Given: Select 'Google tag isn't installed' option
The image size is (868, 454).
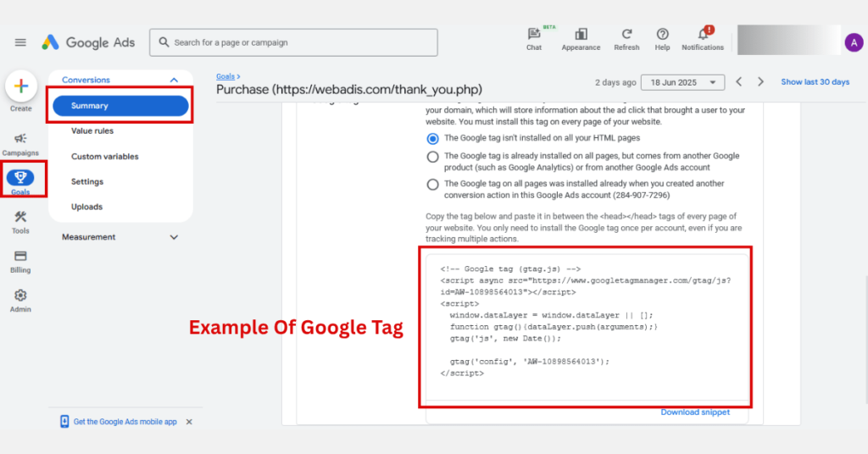Looking at the screenshot, I should click(x=433, y=138).
